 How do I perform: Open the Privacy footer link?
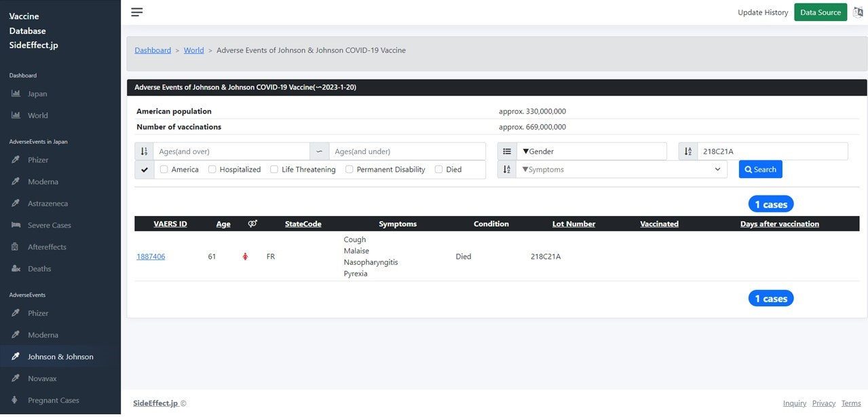point(823,403)
